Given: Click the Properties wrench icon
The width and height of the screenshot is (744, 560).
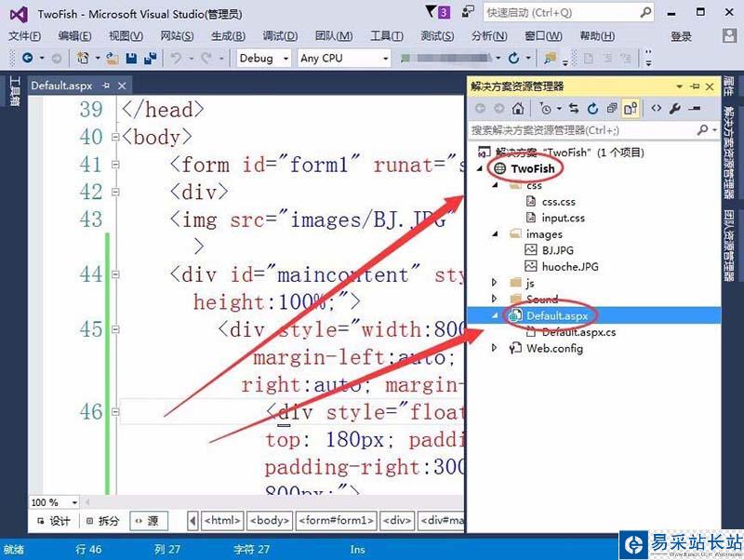Looking at the screenshot, I should click(x=675, y=109).
